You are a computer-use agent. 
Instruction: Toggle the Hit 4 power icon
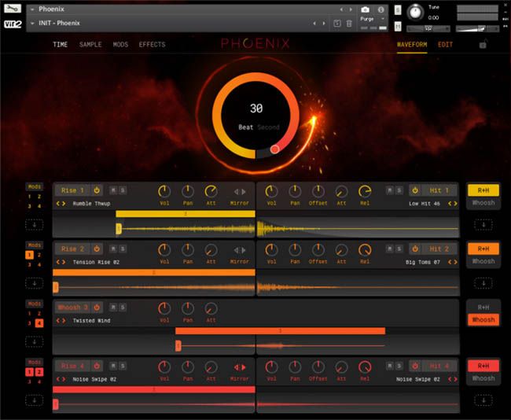pos(415,366)
